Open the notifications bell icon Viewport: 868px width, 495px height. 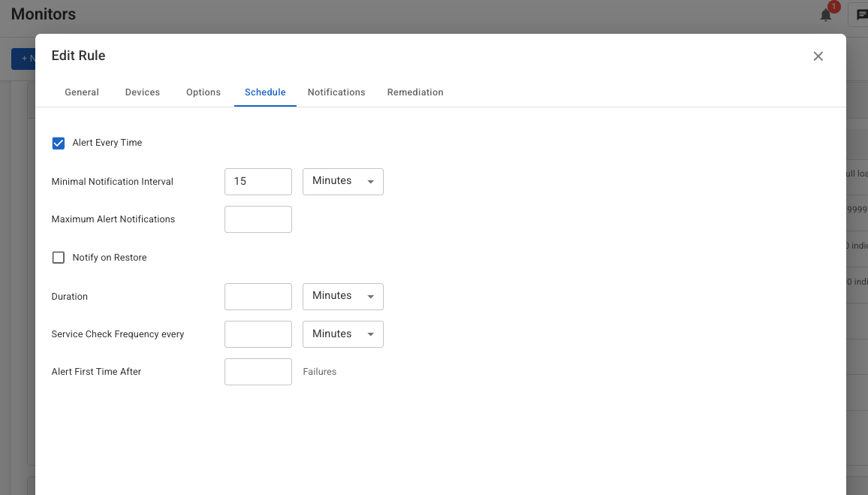[x=825, y=15]
